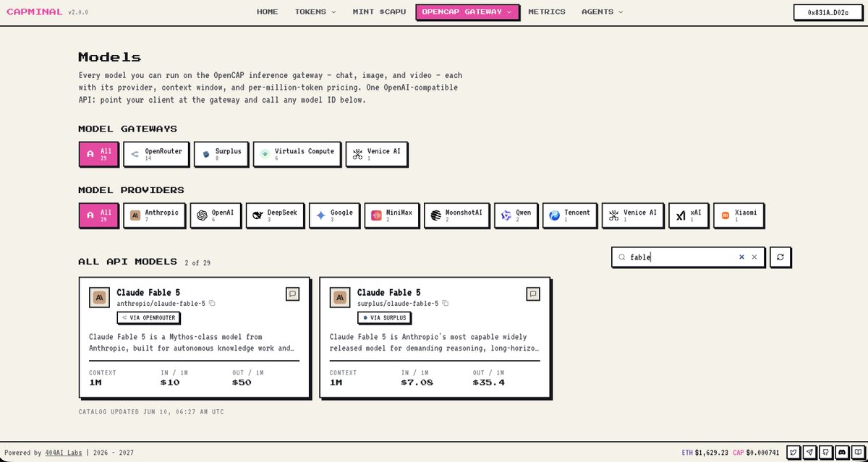This screenshot has height=462, width=868.
Task: Filter gateways by OpenRouter
Action: coord(157,154)
